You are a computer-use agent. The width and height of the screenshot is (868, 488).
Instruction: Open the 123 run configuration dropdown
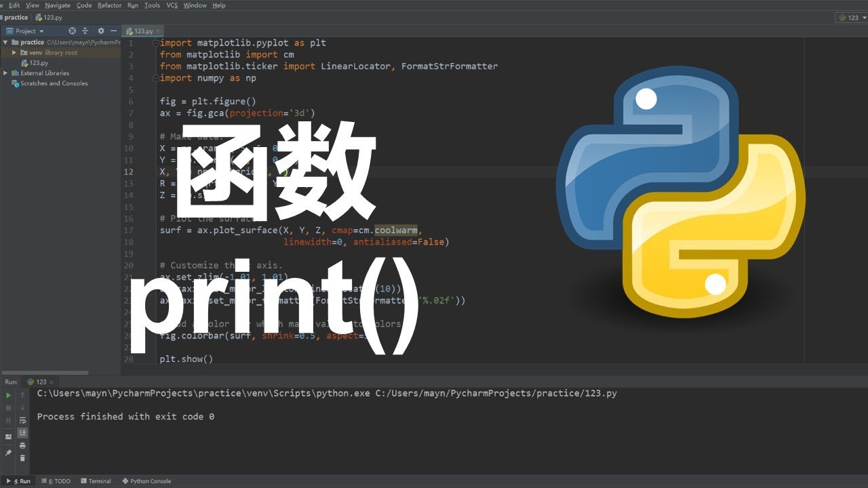coord(852,18)
